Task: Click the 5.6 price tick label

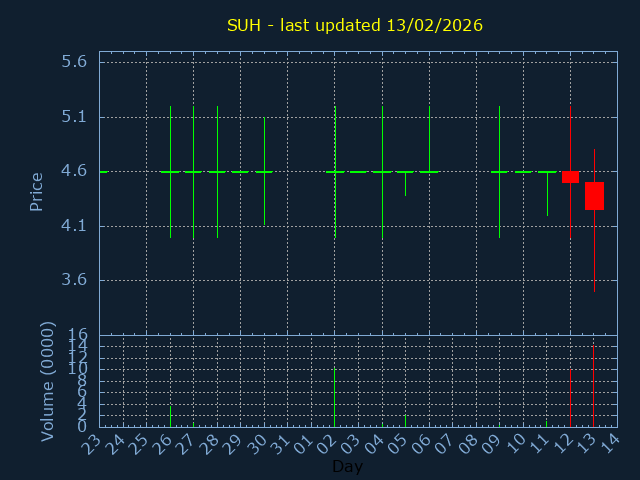Action: click(x=74, y=62)
